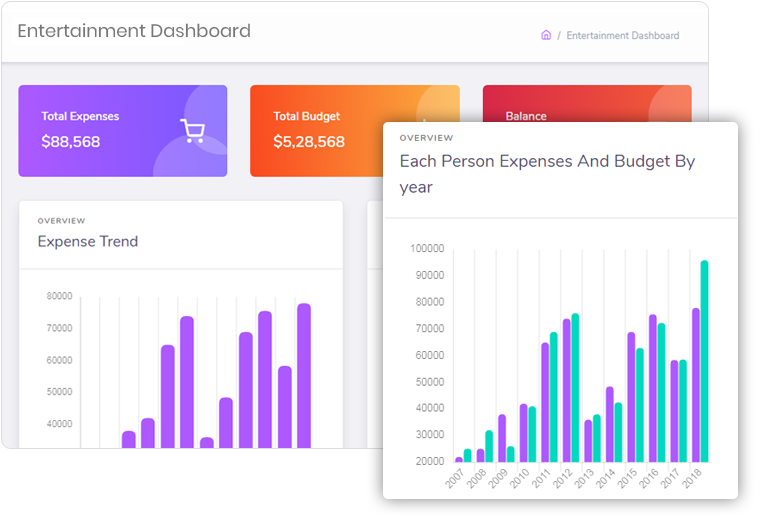Viewport: 760px width, 520px height.
Task: Click the 2013 x-axis label
Action: point(584,478)
